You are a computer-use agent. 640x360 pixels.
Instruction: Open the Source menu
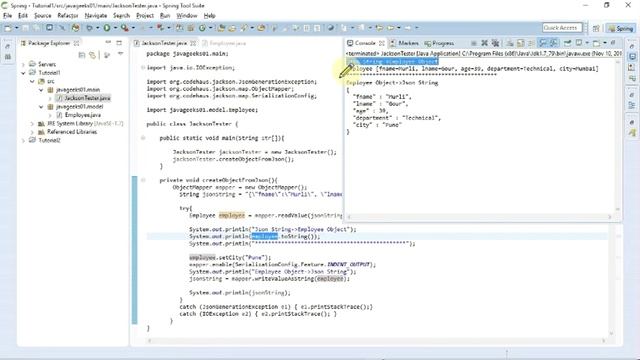tap(42, 16)
